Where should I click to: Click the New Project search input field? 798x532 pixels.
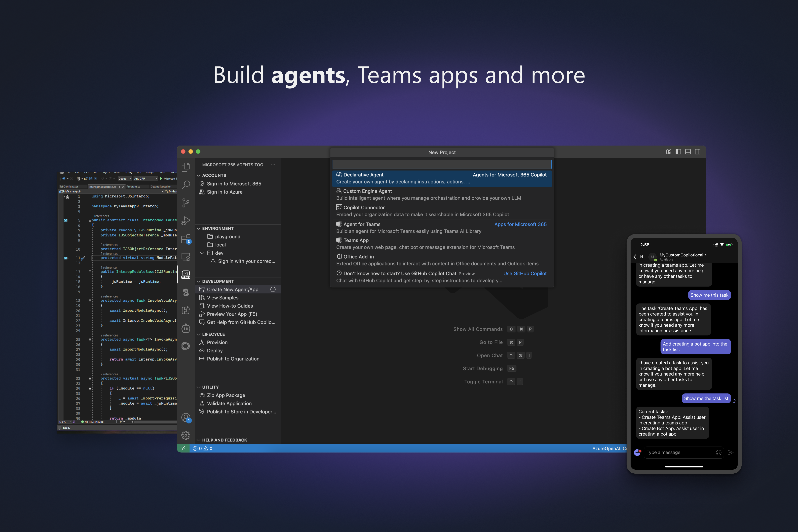pyautogui.click(x=442, y=165)
